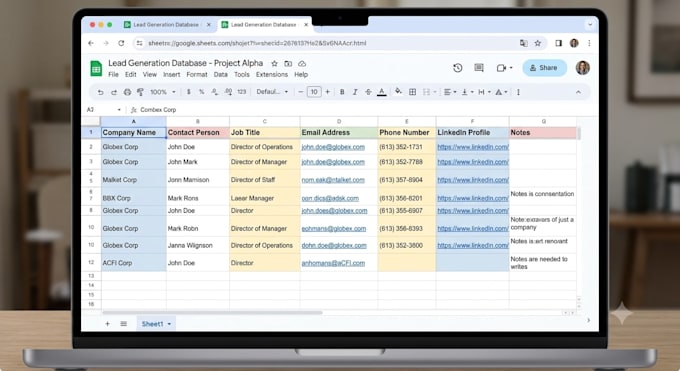
Task: Expand the merge cells options
Action: (435, 92)
